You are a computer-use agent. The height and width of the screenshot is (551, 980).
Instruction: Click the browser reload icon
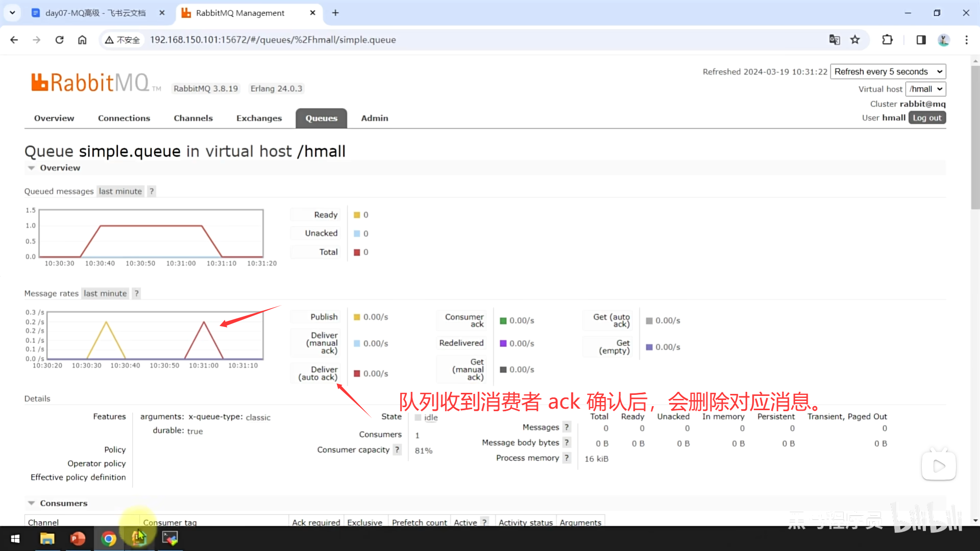click(60, 40)
